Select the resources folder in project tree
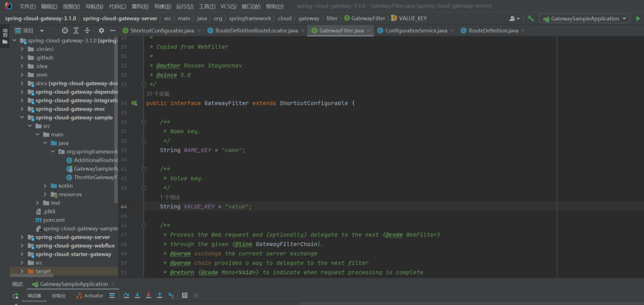The width and height of the screenshot is (644, 305). [66, 195]
